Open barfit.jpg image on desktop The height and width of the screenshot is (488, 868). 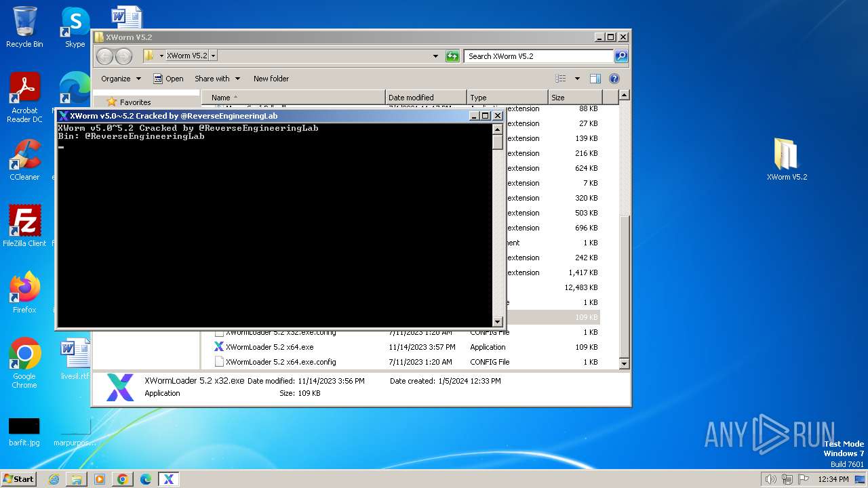(24, 431)
